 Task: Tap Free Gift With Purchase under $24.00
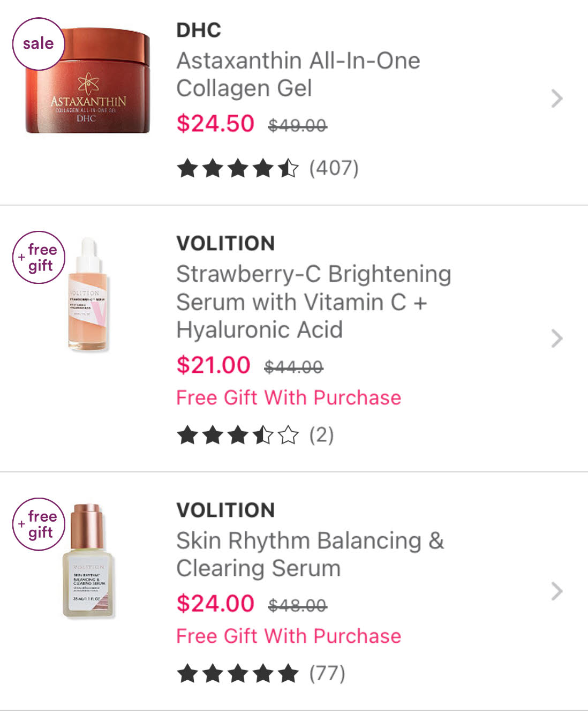pyautogui.click(x=289, y=636)
